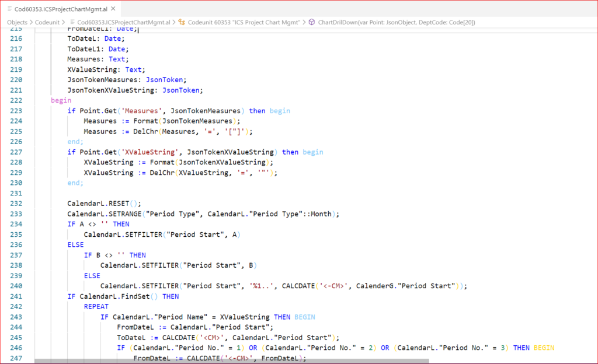Image resolution: width=598 pixels, height=364 pixels.
Task: Click the 'XValueString' string literal on line 227
Action: tap(149, 152)
